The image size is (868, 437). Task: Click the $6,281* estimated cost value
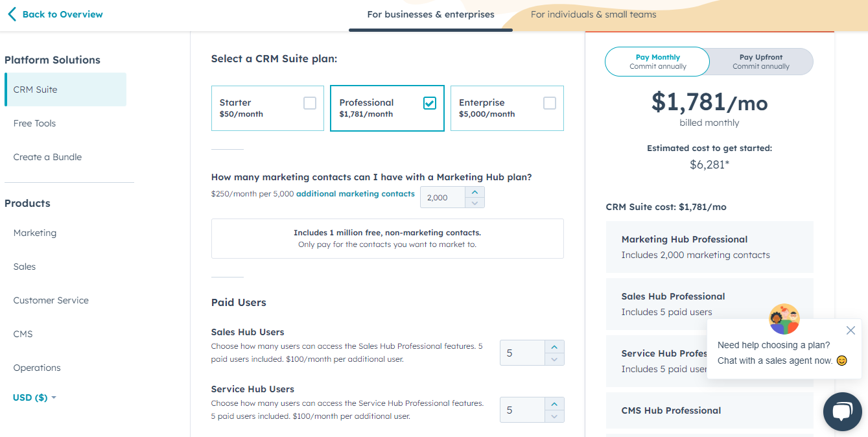(709, 165)
